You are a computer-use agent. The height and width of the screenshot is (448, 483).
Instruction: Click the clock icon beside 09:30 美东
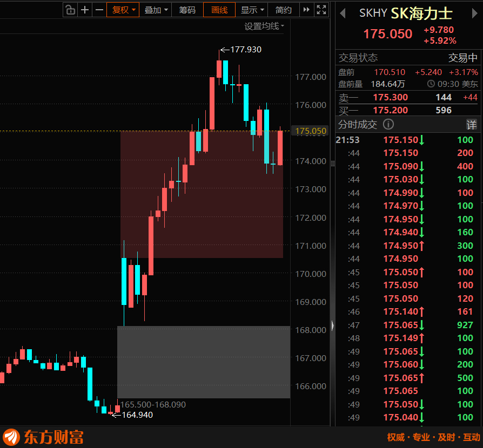click(431, 84)
